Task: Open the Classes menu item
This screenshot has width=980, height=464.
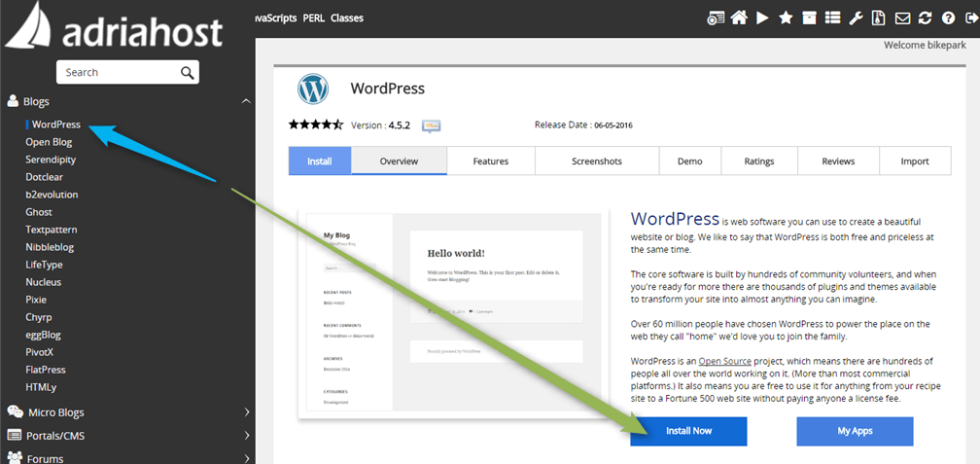Action: tap(347, 18)
